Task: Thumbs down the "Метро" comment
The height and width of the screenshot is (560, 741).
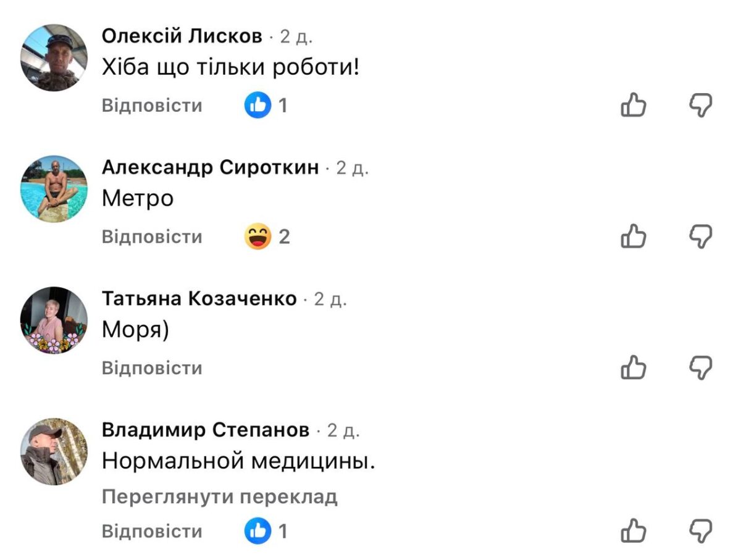Action: [701, 236]
